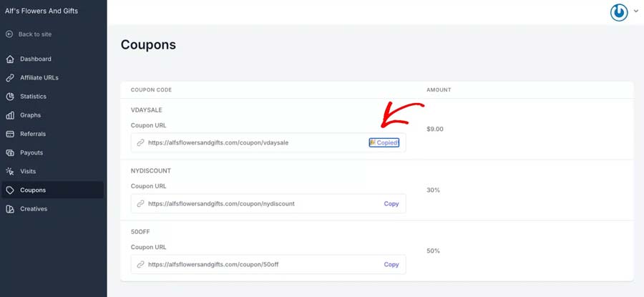Expand the user account dropdown chevron

tap(636, 11)
